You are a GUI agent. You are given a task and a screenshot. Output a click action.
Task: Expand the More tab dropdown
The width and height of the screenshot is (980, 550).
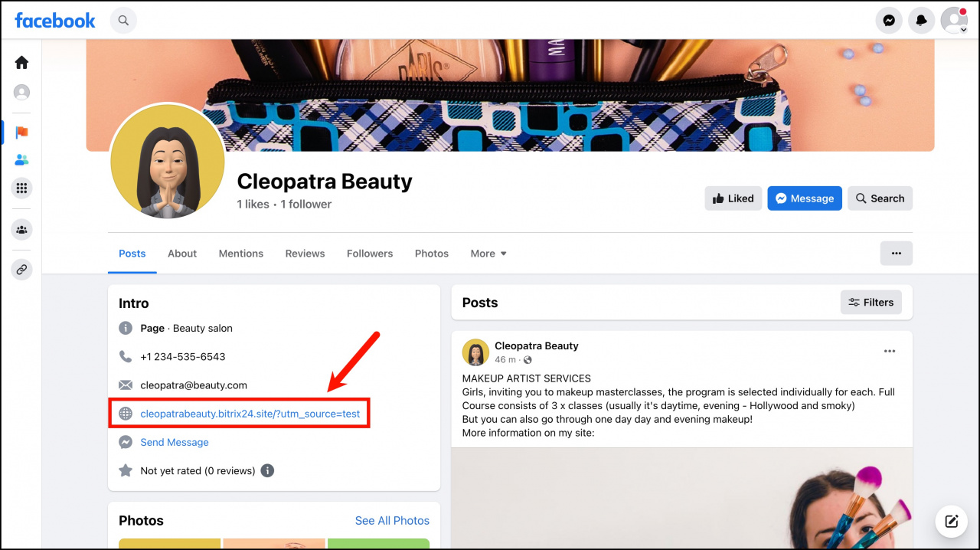[488, 254]
